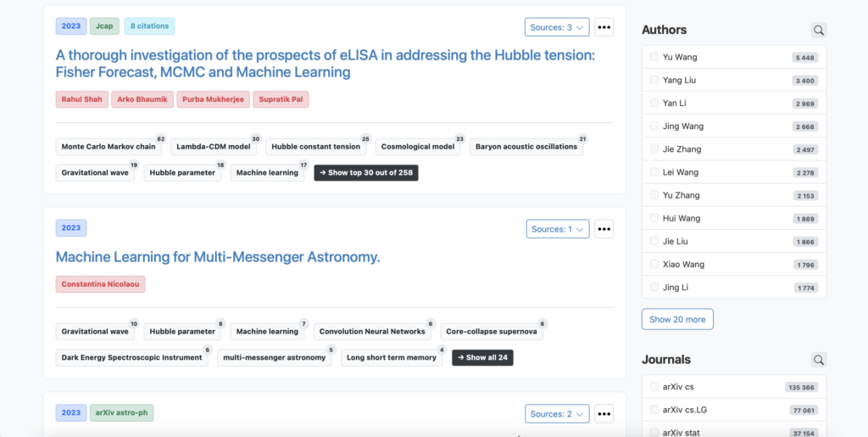
Task: Click Show all 24 concepts button
Action: [482, 358]
